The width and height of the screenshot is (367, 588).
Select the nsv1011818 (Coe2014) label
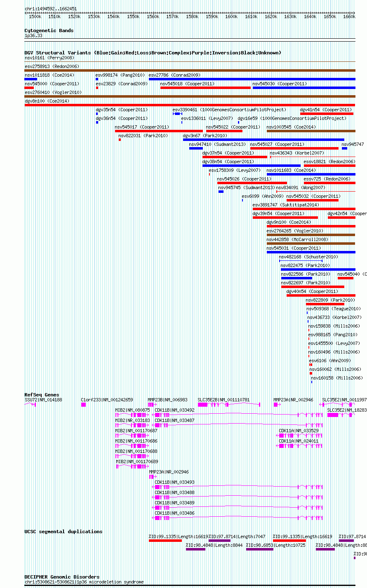coord(49,75)
